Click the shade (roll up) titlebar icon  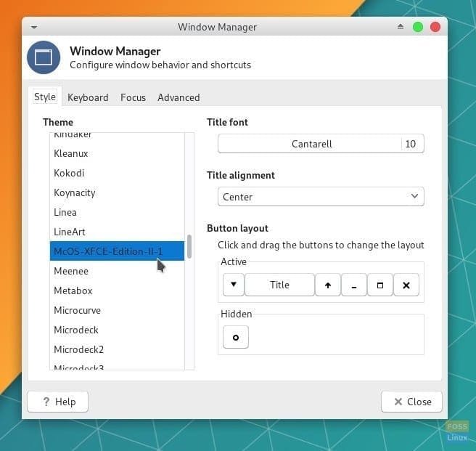(401, 27)
